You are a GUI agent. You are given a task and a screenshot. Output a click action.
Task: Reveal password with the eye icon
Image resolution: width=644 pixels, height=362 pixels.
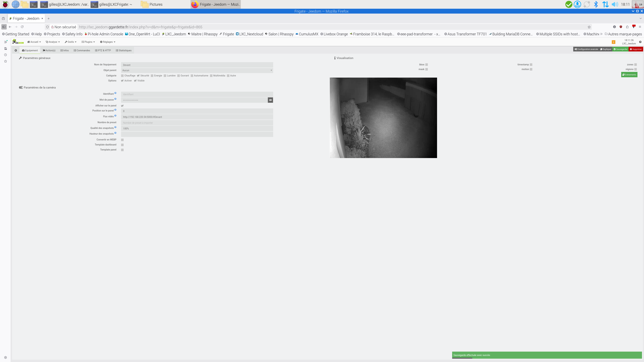(270, 100)
